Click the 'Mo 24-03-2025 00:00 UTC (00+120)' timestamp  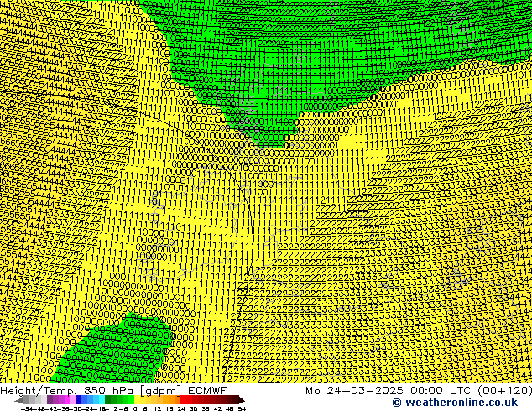coord(419,390)
